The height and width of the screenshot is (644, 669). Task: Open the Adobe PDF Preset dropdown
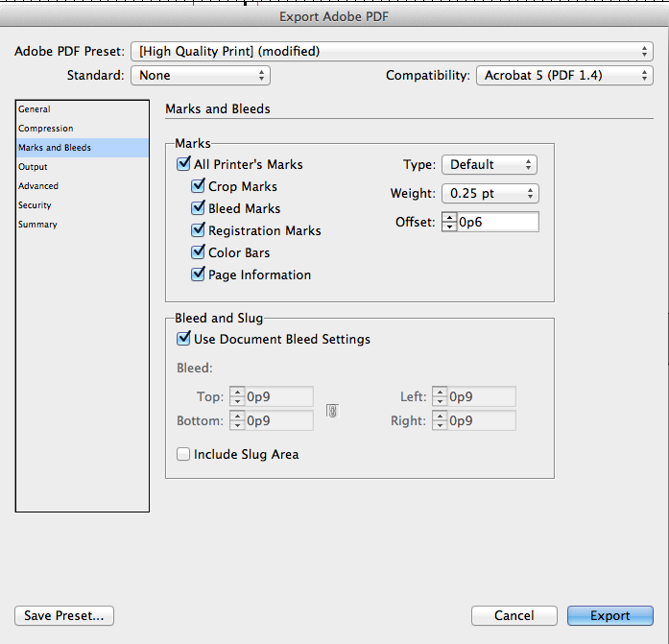coord(392,51)
